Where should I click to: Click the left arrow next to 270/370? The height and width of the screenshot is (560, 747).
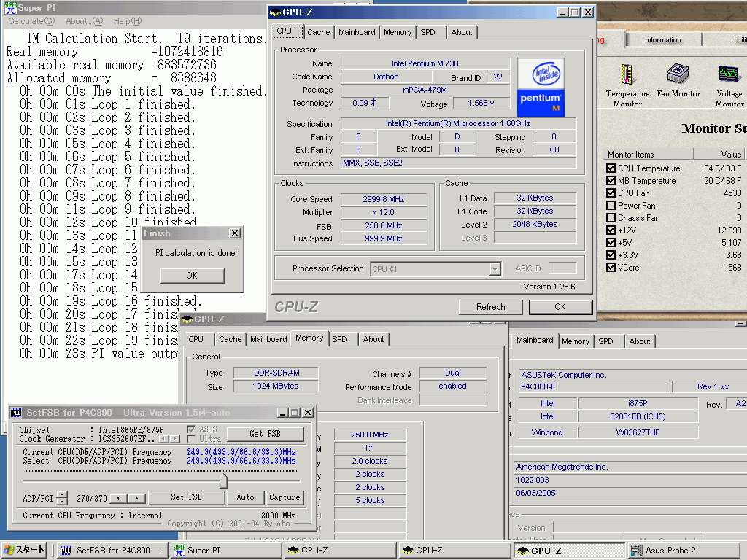pos(119,499)
